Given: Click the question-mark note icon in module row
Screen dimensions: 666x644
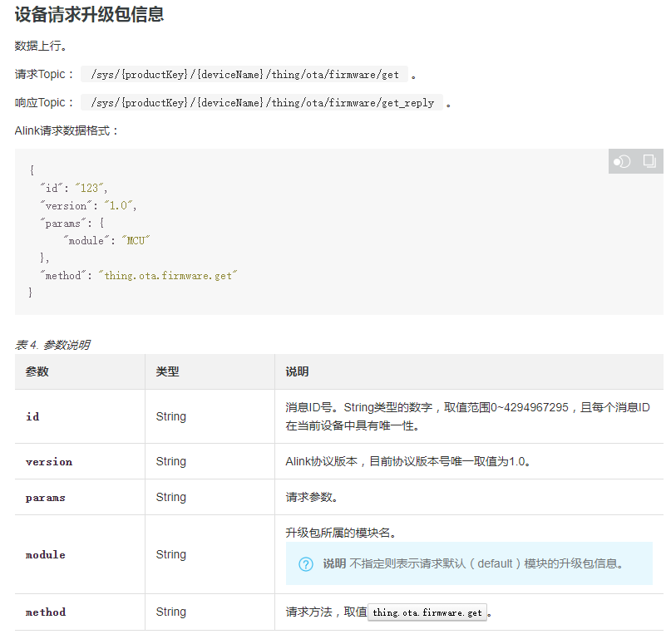Looking at the screenshot, I should 306,564.
